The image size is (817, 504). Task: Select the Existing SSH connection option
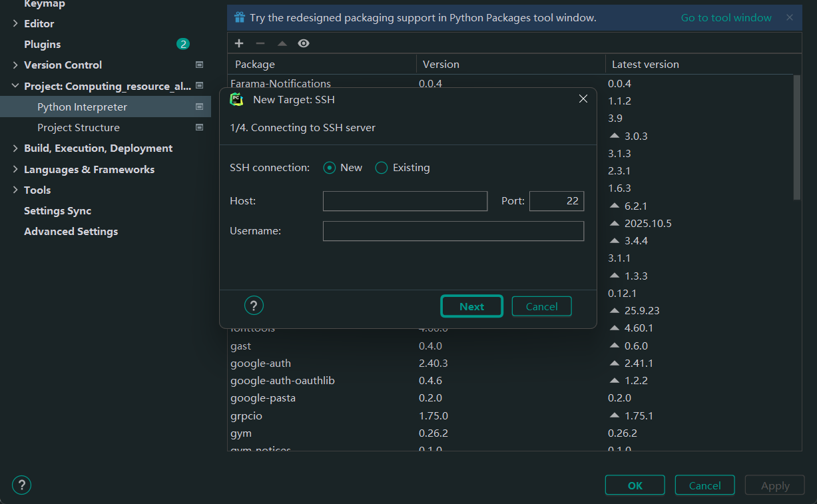(382, 168)
